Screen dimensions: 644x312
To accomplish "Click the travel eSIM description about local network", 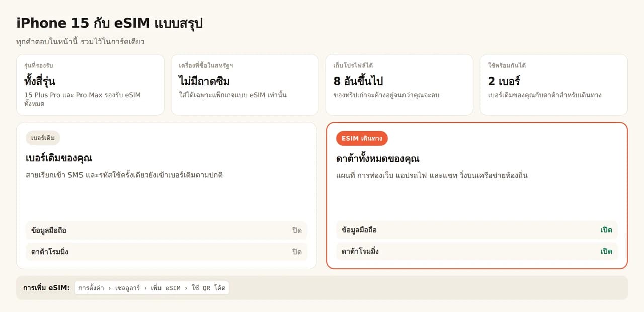I will click(x=432, y=175).
